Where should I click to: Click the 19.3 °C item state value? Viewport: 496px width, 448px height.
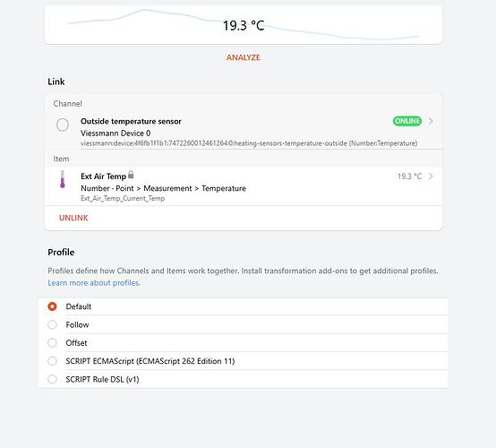[410, 177]
